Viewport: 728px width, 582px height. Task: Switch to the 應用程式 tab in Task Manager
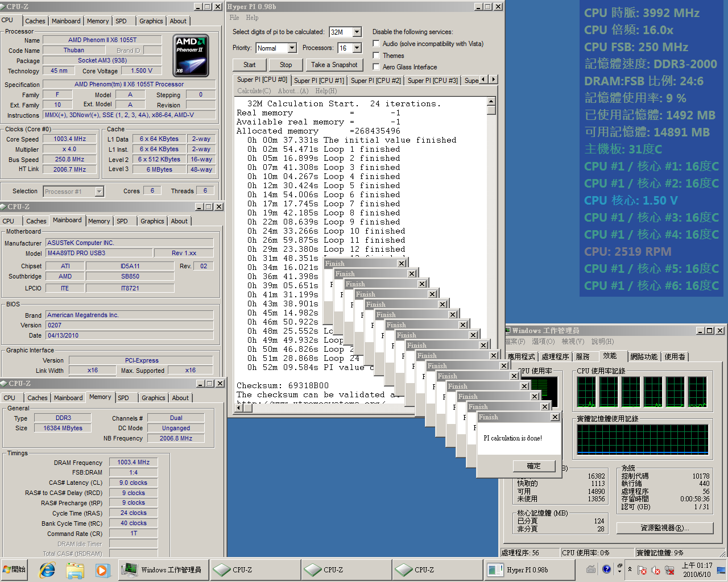coord(521,357)
